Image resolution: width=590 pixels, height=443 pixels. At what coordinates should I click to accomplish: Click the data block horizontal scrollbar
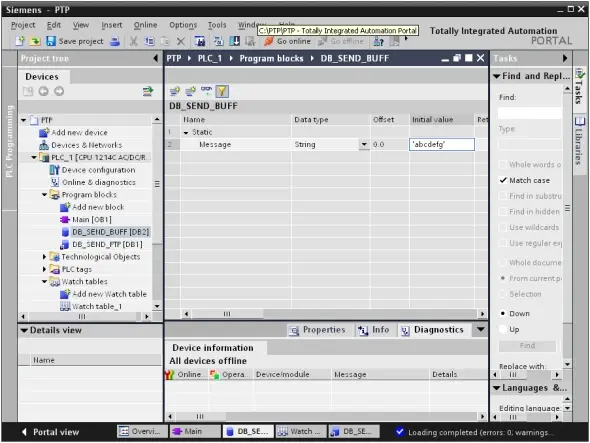333,314
